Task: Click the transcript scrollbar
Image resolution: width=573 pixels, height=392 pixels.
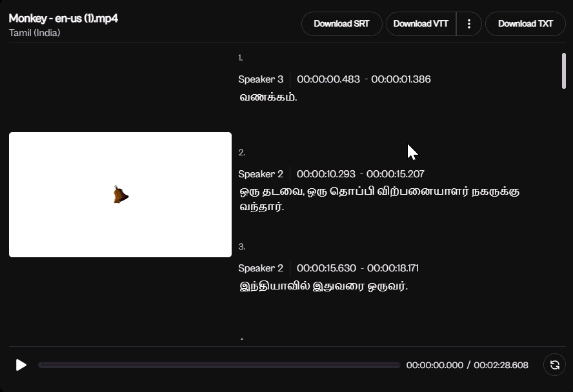Action: coord(564,71)
